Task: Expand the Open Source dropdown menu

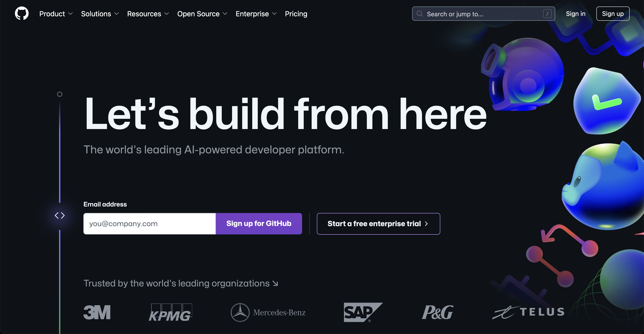Action: click(202, 14)
